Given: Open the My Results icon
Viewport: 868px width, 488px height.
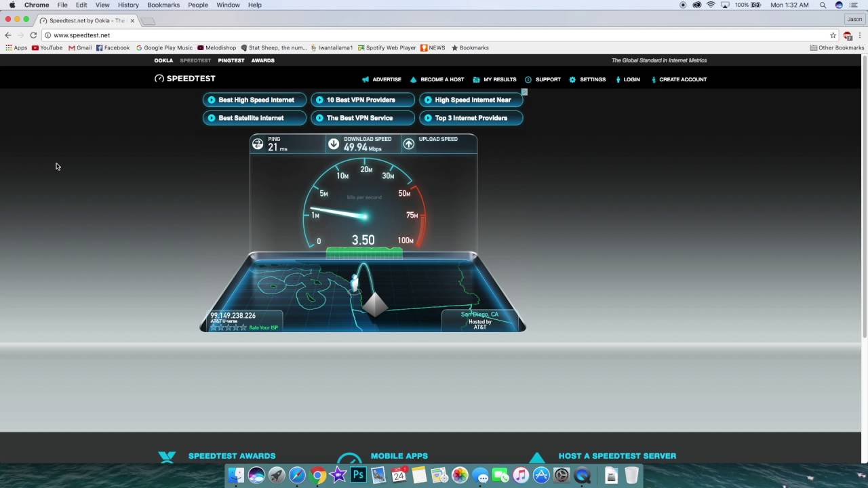Looking at the screenshot, I should [477, 79].
